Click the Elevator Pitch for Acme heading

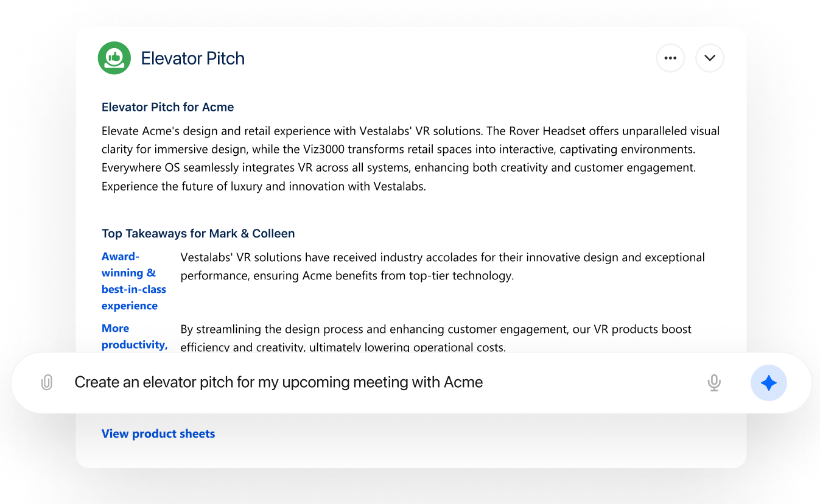pos(167,107)
